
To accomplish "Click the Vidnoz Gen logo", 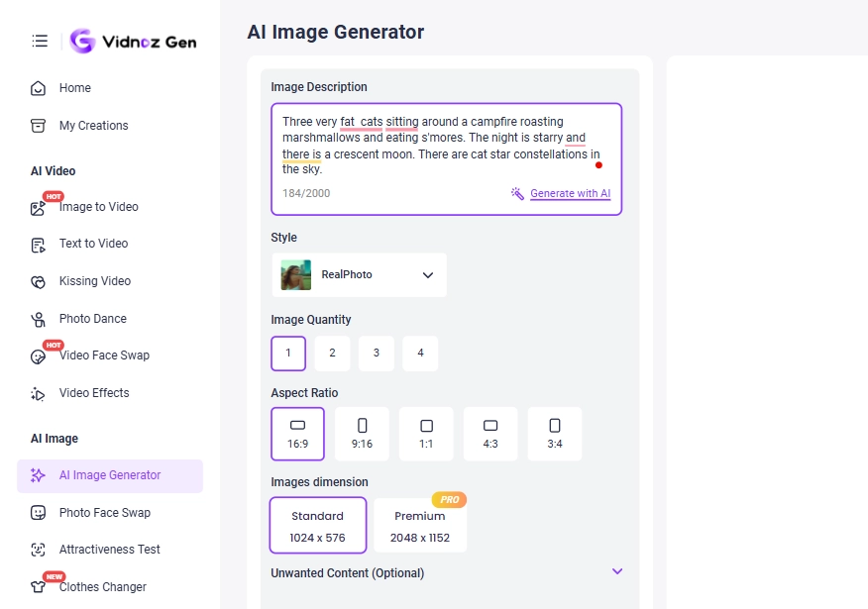I will [133, 41].
